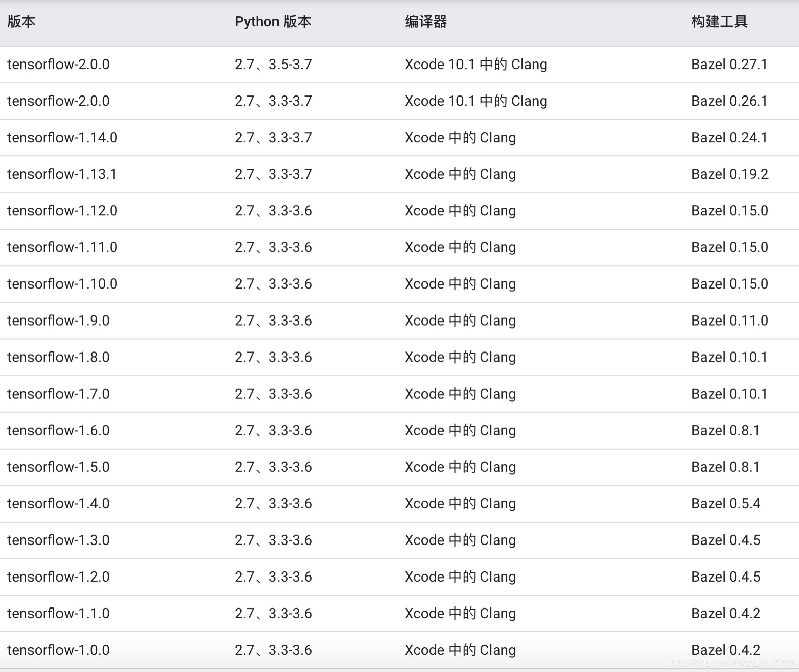Click the Bazel 0.19.2 build tool cell
799x672 pixels.
click(730, 174)
